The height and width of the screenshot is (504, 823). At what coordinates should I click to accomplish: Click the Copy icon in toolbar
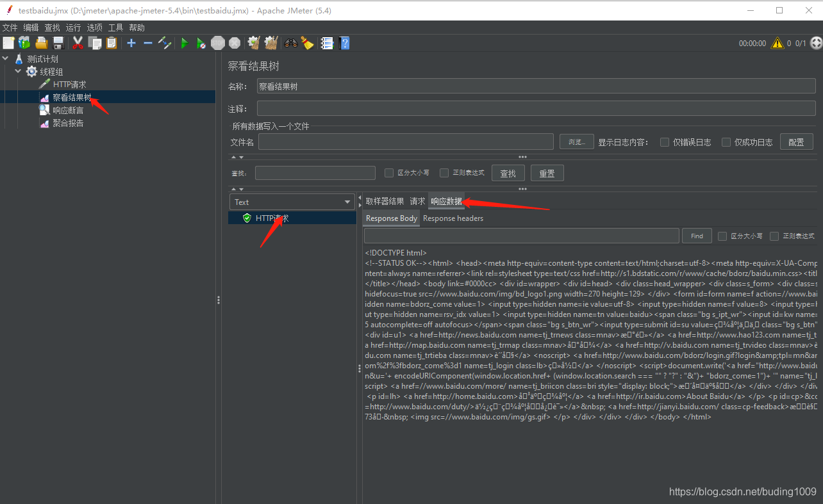click(95, 43)
